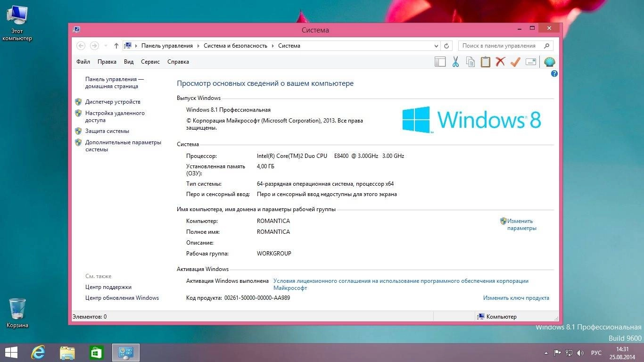
Task: Click the seashell toolbar icon
Action: 549,62
